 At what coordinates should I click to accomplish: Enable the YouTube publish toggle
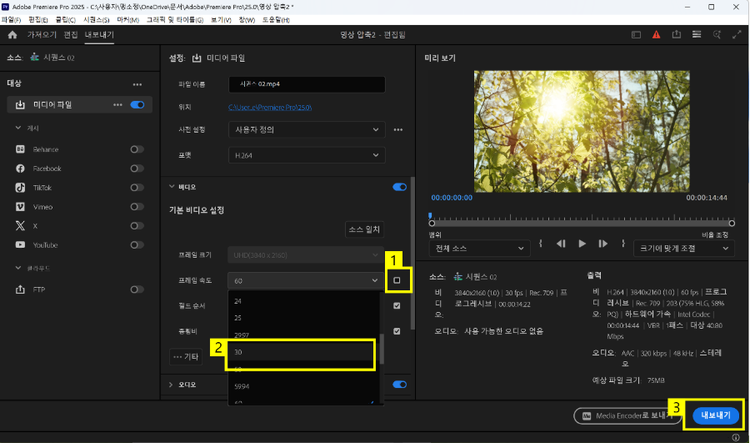(137, 245)
